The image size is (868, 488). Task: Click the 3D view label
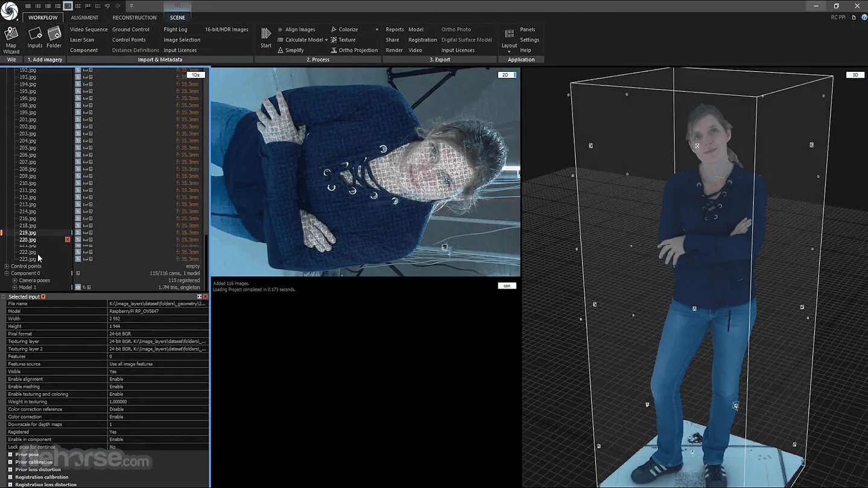coord(855,75)
